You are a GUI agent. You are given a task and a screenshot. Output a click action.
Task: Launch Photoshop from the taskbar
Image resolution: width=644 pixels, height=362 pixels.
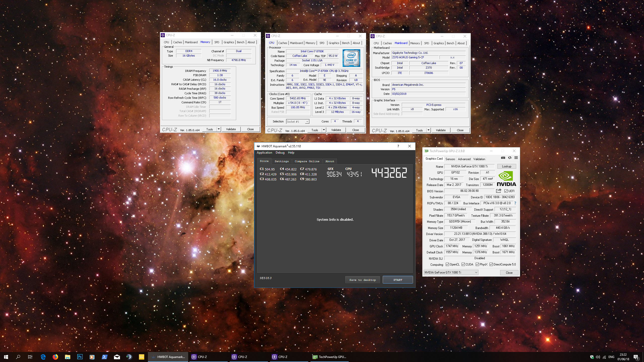[80, 357]
